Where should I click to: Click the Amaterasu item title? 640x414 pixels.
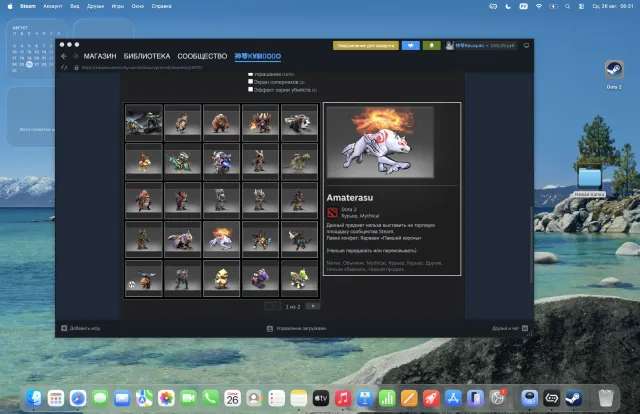click(x=350, y=198)
